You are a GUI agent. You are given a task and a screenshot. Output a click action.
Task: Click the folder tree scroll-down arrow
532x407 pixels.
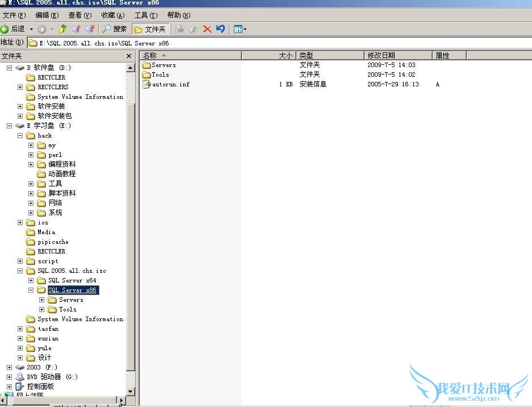(131, 392)
